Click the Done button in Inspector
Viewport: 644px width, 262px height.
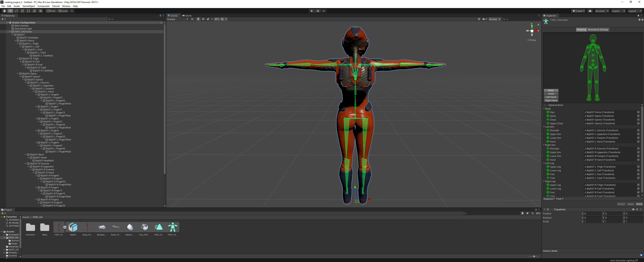(x=639, y=204)
